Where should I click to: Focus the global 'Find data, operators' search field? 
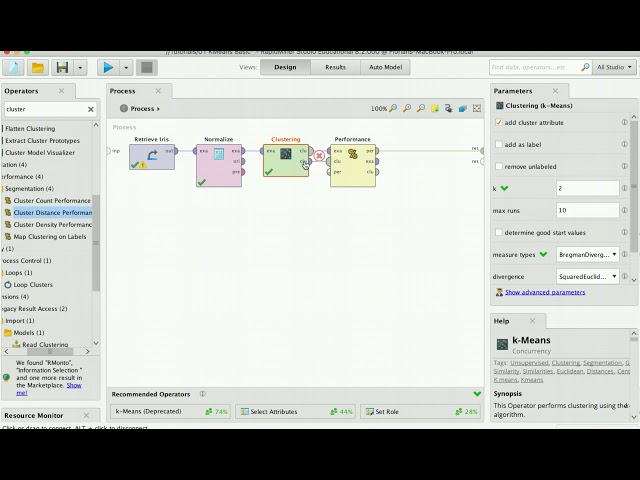point(535,67)
